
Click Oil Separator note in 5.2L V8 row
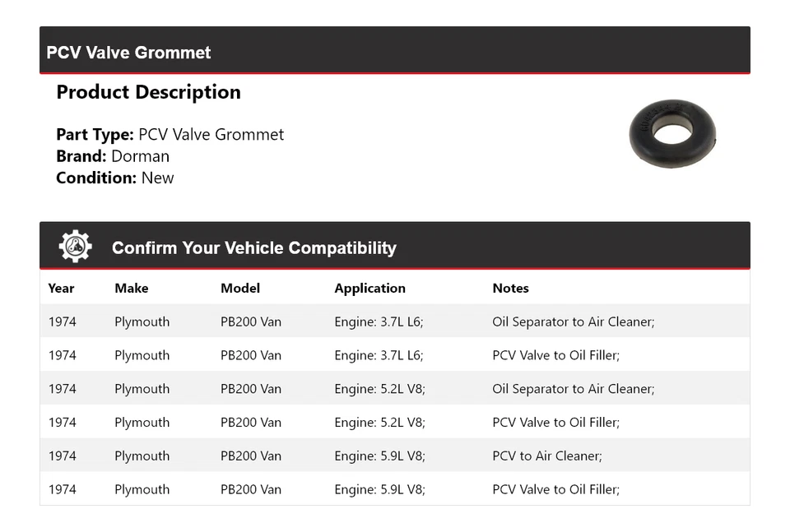point(573,389)
